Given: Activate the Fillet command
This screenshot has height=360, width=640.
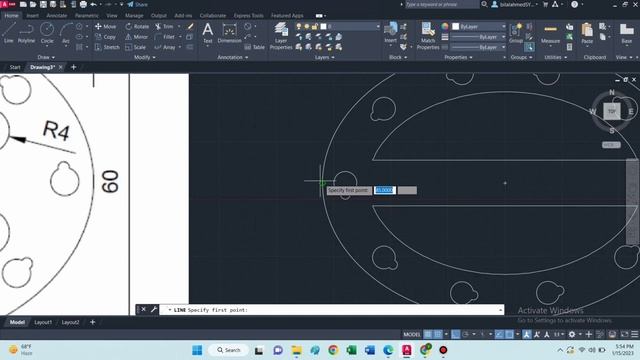Looking at the screenshot, I should (x=165, y=37).
